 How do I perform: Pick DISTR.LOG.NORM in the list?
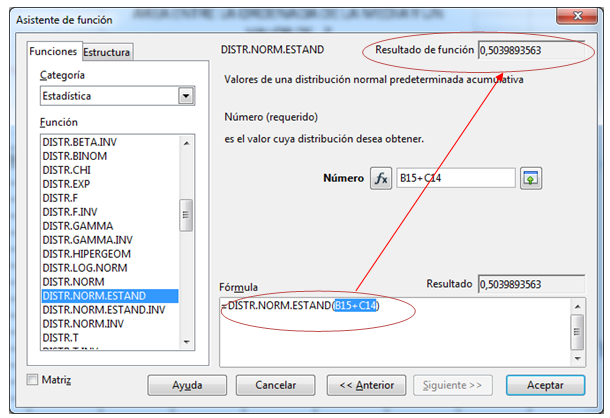pos(85,268)
